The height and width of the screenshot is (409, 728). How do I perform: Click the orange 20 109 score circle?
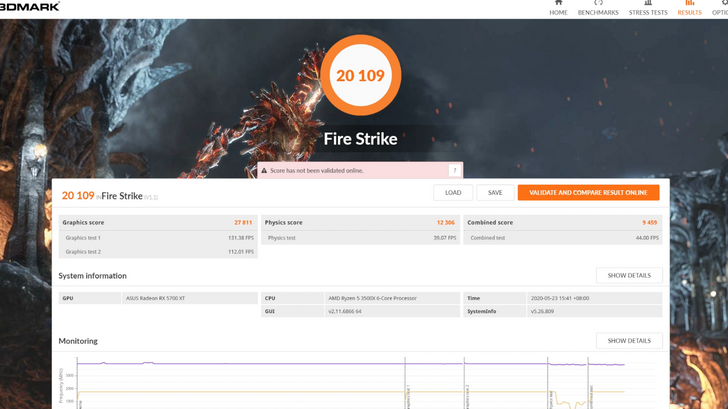point(360,76)
